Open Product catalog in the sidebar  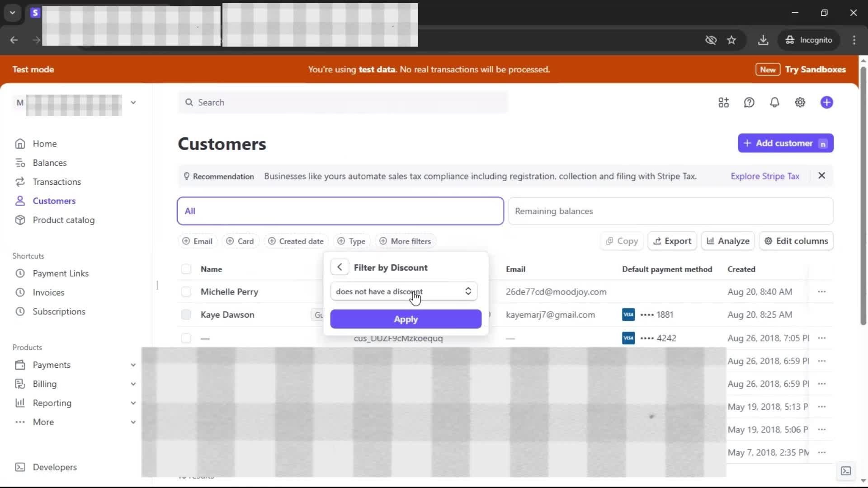pos(63,220)
